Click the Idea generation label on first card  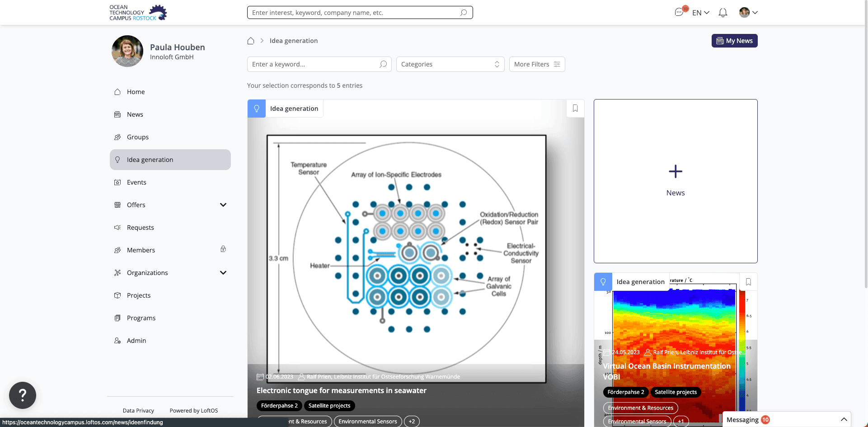pos(294,109)
